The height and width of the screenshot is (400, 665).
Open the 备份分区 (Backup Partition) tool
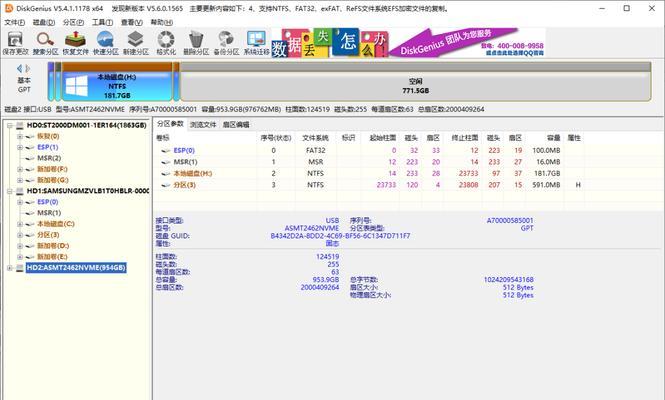(x=227, y=41)
